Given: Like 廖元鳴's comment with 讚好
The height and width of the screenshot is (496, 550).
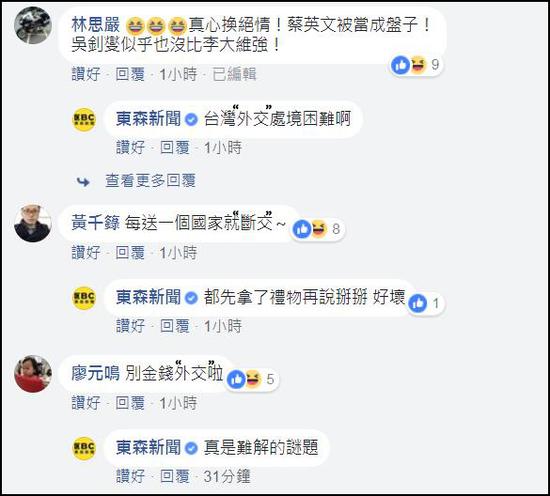Looking at the screenshot, I should (x=86, y=403).
